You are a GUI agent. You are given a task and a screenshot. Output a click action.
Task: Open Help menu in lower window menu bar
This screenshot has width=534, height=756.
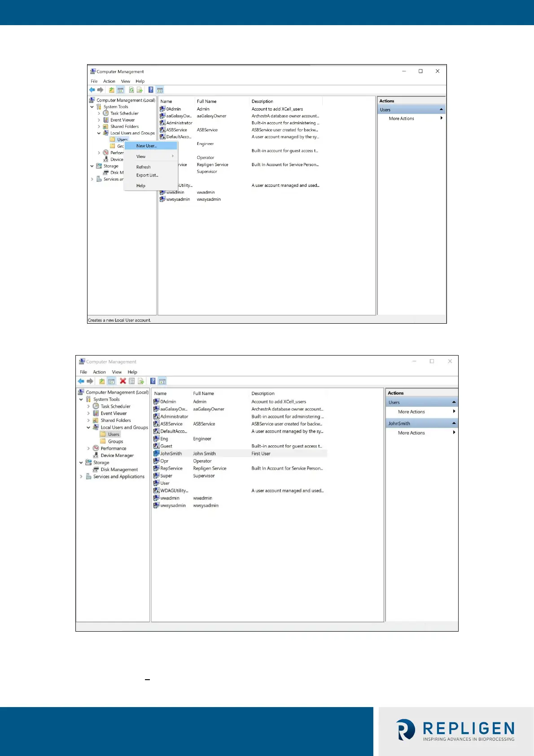(x=132, y=372)
